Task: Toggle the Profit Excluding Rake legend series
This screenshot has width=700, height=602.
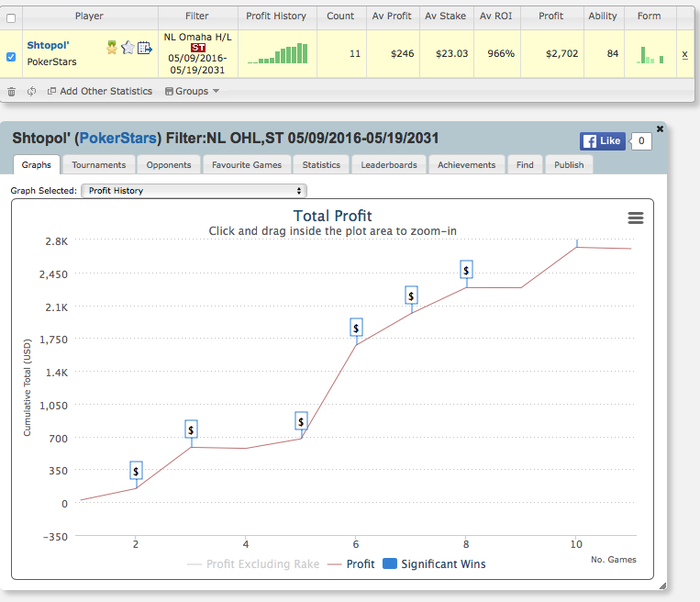Action: [253, 564]
